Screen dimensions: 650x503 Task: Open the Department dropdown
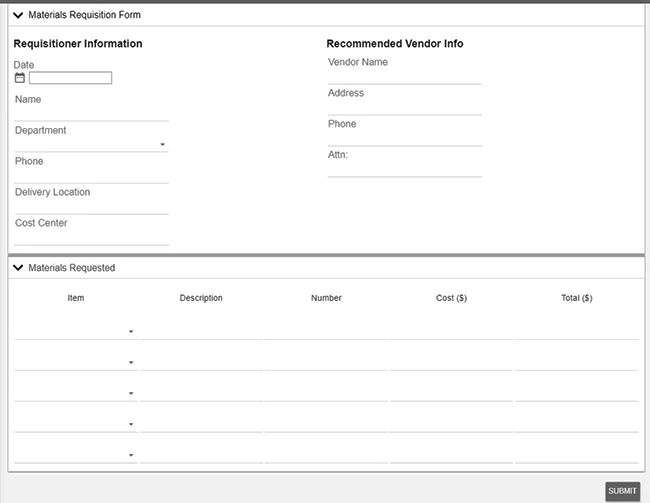tap(162, 145)
